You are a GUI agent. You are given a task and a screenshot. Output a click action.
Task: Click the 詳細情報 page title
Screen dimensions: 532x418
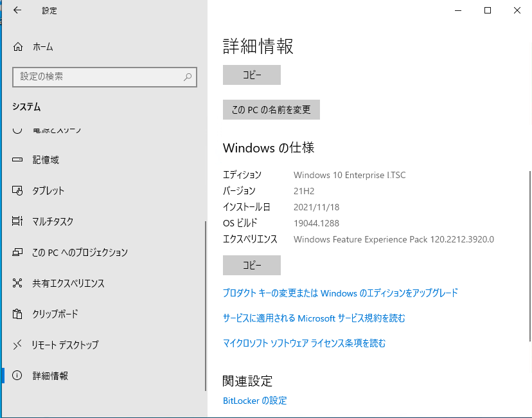point(258,46)
